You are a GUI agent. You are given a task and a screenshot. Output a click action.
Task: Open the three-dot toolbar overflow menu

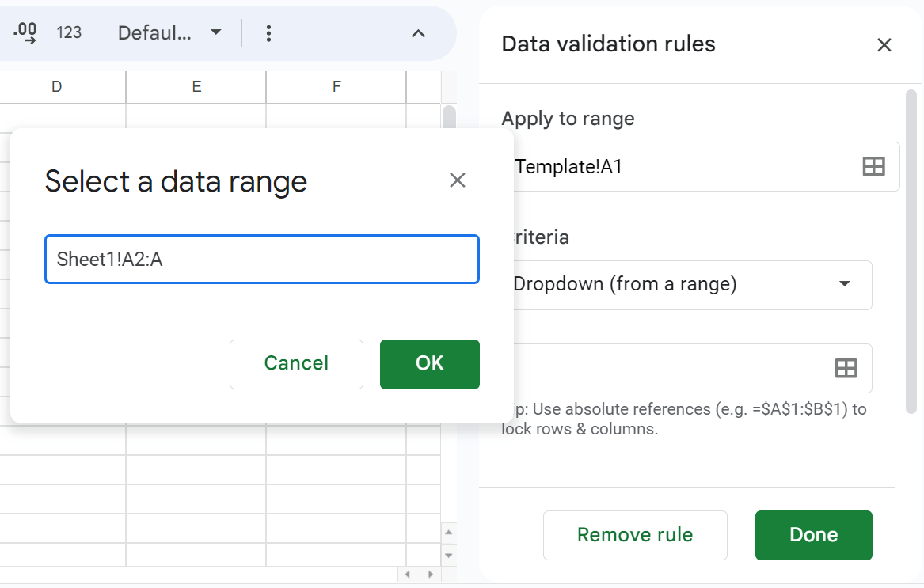(x=269, y=33)
